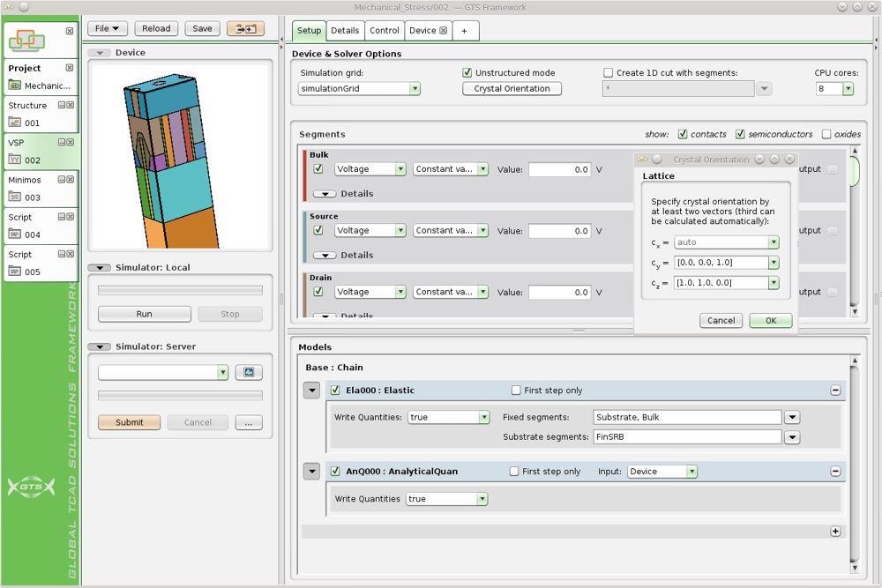Click the 3D device preview thumbnail

click(x=180, y=156)
